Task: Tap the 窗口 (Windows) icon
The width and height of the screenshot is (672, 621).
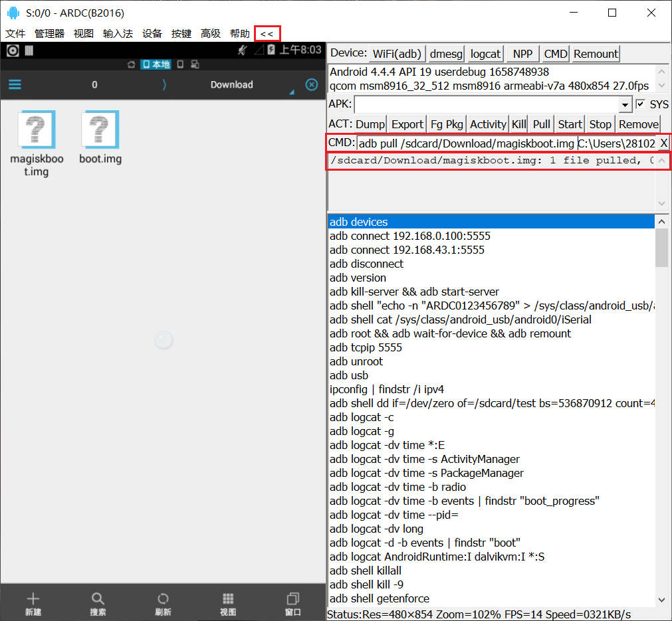Action: 293,599
